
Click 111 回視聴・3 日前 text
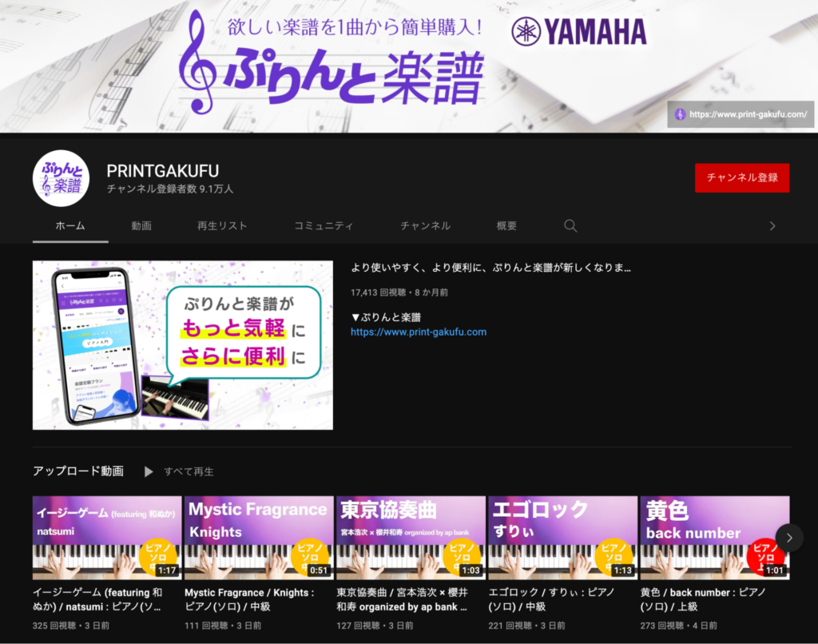(223, 625)
